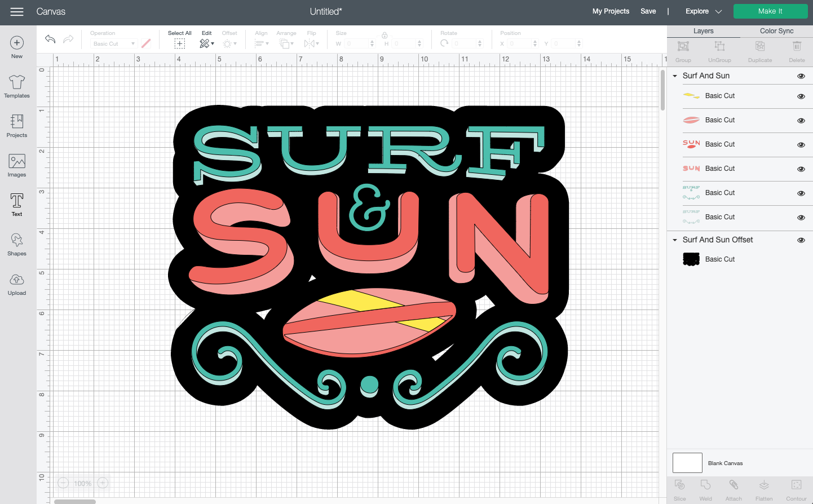Image resolution: width=813 pixels, height=504 pixels.
Task: Click the Position X input field
Action: point(520,43)
